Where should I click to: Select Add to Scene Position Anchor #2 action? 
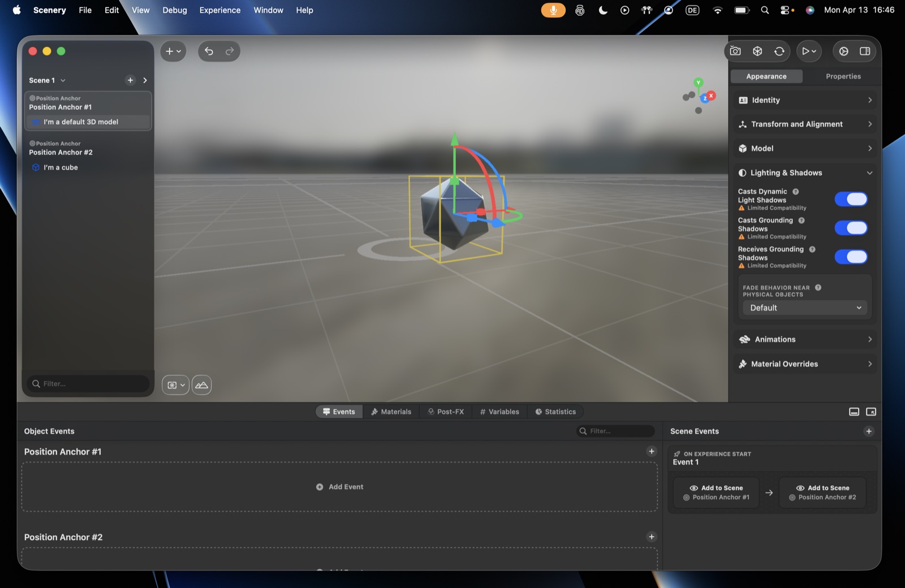[x=822, y=493]
